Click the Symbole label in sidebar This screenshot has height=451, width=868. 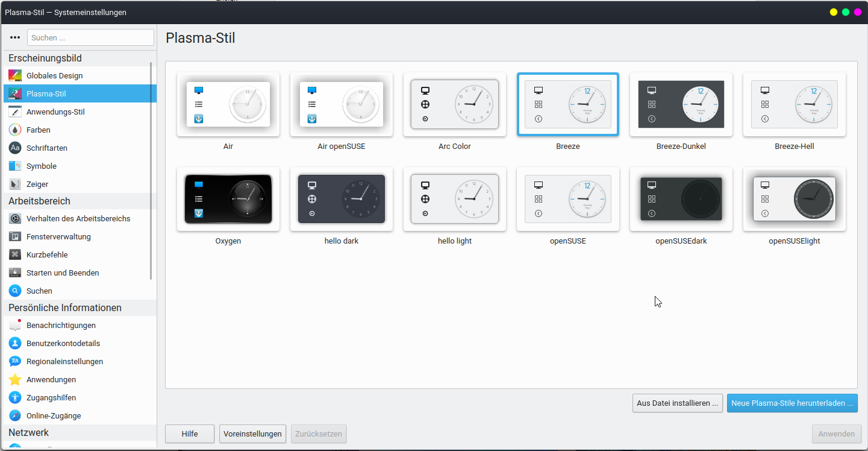click(42, 166)
